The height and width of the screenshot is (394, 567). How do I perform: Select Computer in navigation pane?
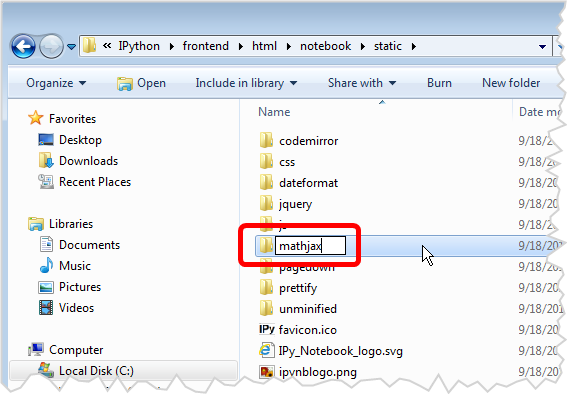[76, 350]
